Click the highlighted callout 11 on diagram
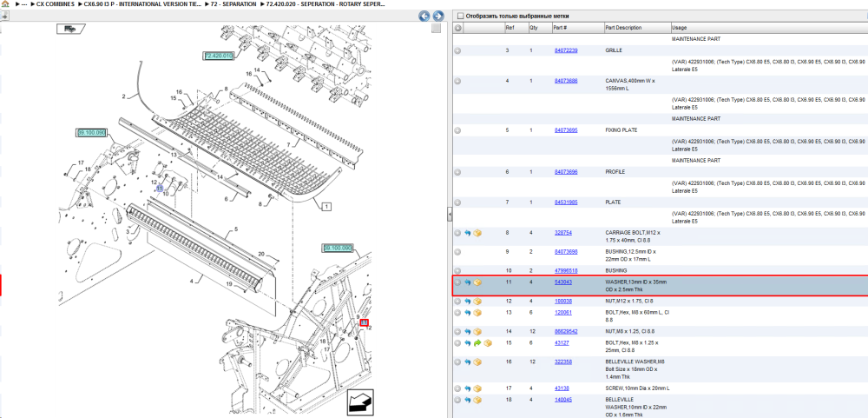The height and width of the screenshot is (418, 868). click(160, 189)
